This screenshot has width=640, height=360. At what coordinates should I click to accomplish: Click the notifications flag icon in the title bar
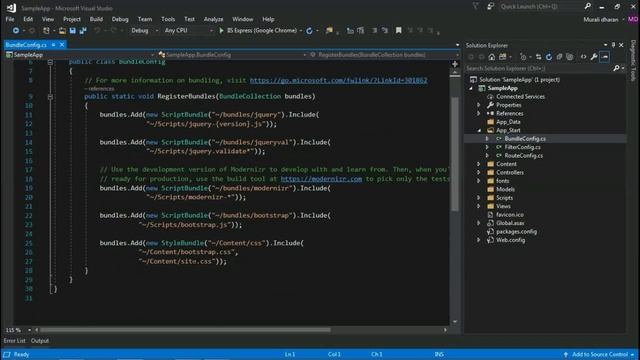tap(476, 7)
